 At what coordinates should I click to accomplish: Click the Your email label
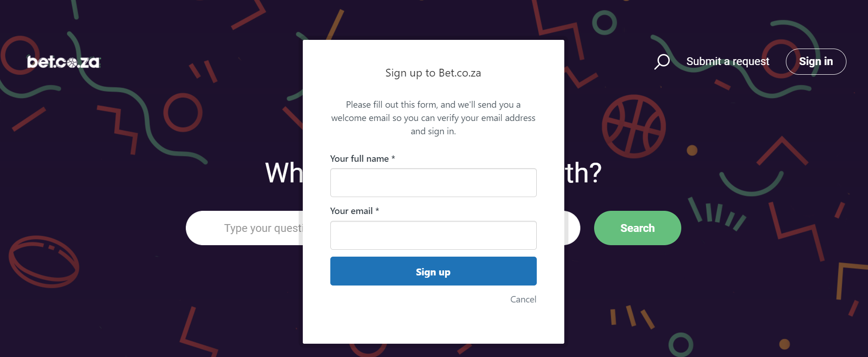click(351, 211)
